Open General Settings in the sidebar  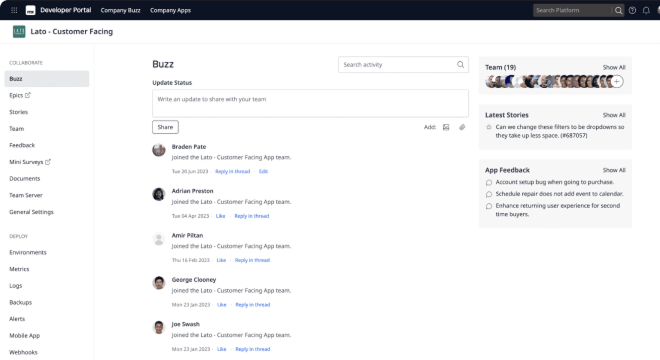click(x=31, y=212)
